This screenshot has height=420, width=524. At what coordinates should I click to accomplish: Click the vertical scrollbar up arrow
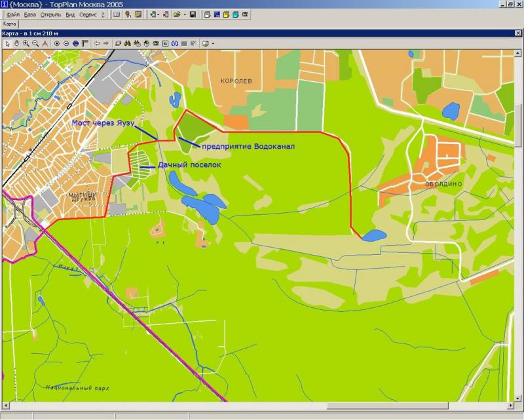point(517,53)
